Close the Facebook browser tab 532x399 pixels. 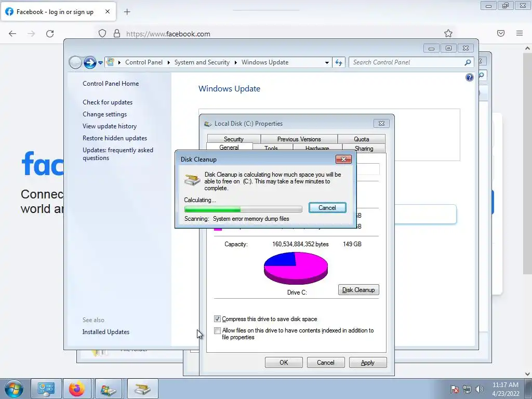click(108, 11)
